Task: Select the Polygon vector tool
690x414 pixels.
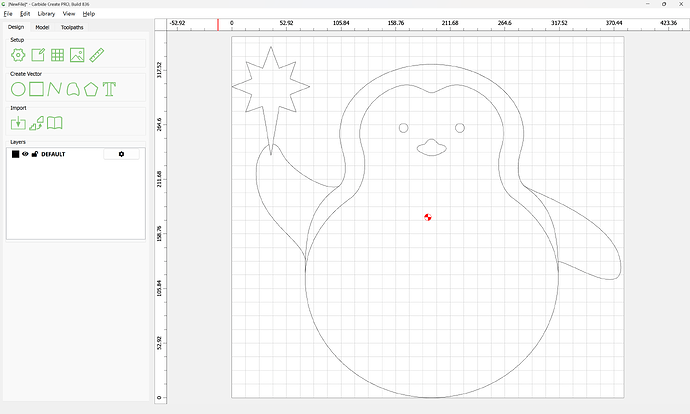Action: click(x=91, y=89)
